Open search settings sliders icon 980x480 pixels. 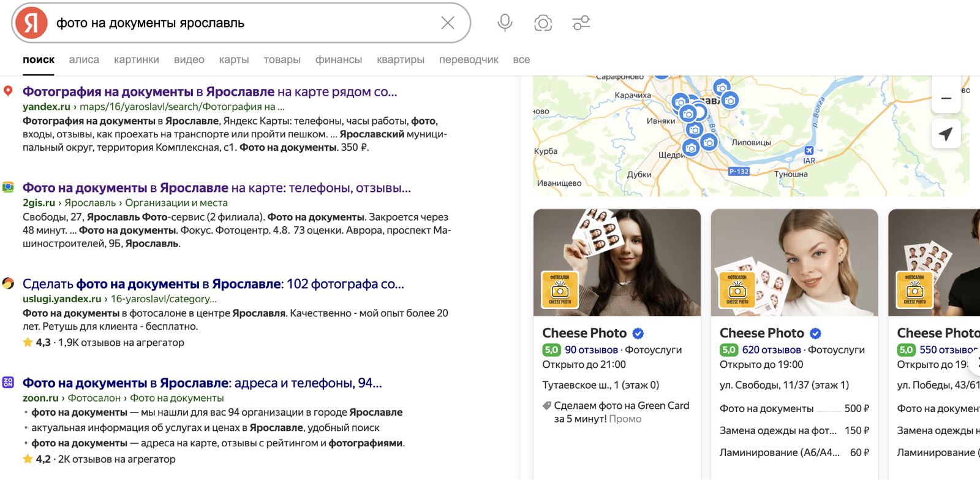pyautogui.click(x=581, y=23)
